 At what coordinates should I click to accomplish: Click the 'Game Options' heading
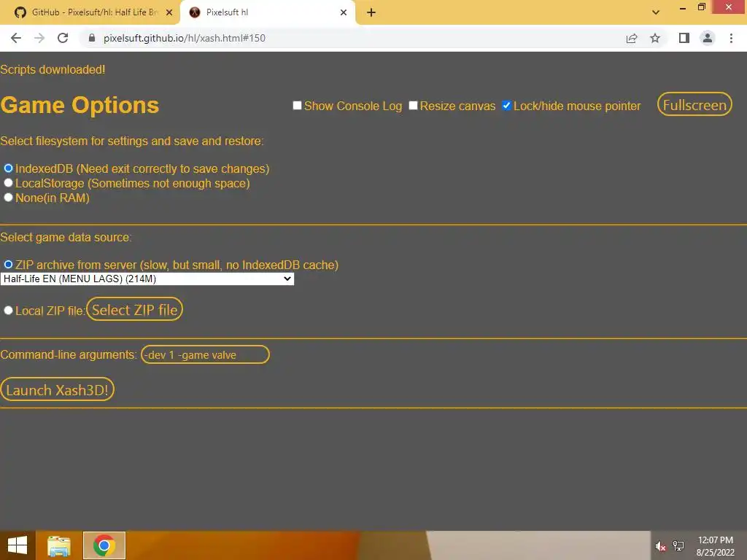tap(80, 105)
